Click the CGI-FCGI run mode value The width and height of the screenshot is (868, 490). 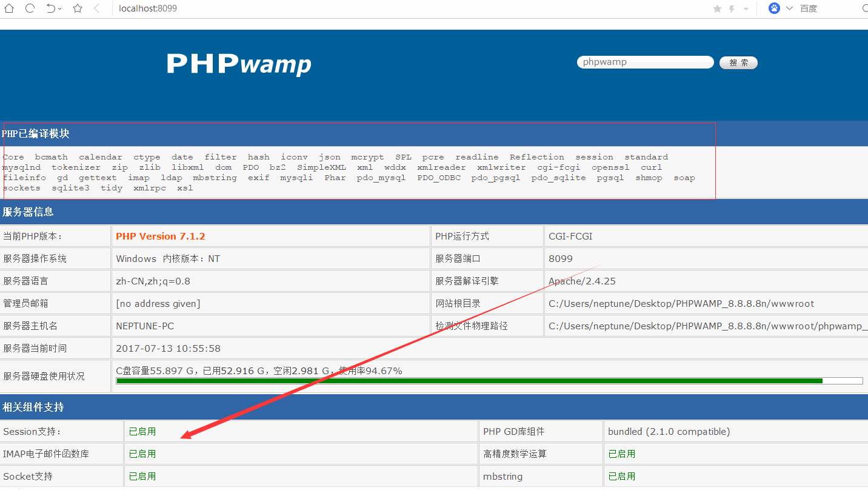tap(570, 237)
